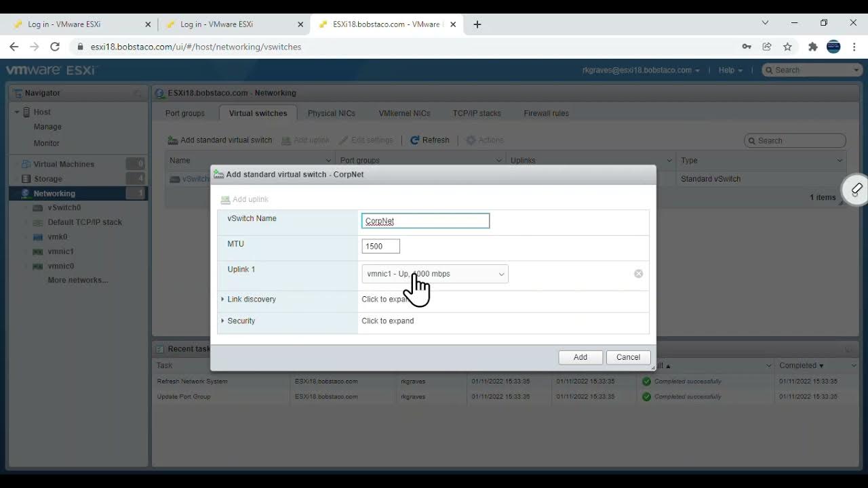The width and height of the screenshot is (868, 488).
Task: Bookmark this page with the star icon
Action: tap(787, 47)
